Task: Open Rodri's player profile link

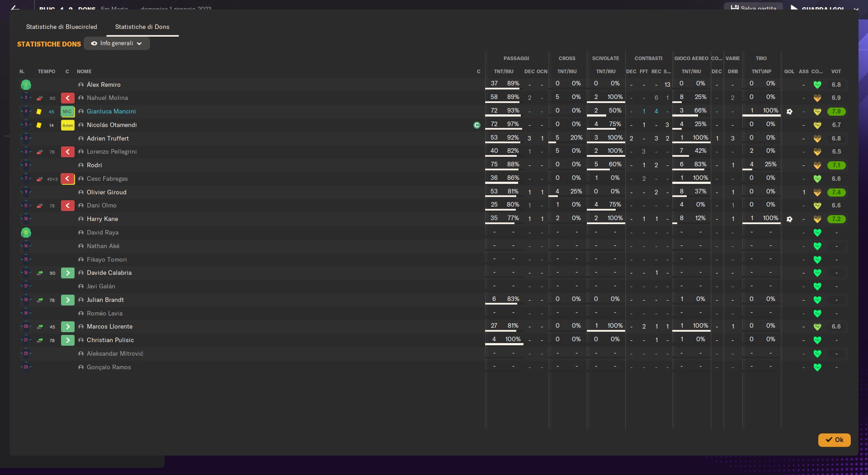Action: coord(94,165)
